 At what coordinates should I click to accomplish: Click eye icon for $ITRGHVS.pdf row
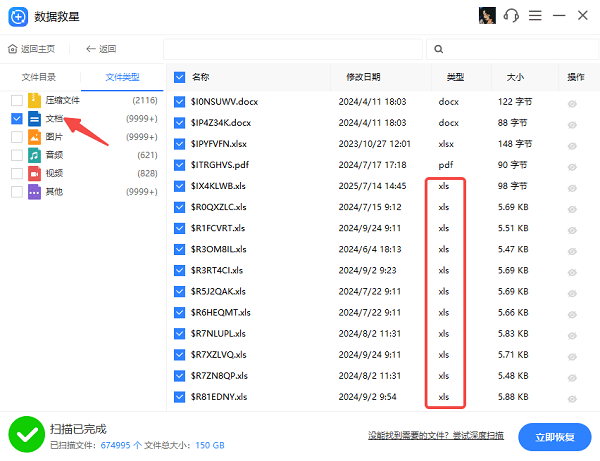(x=574, y=165)
